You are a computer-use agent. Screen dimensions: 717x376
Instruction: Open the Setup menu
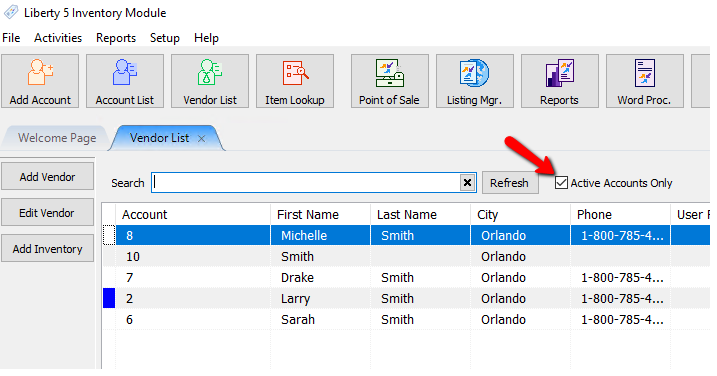(x=165, y=38)
